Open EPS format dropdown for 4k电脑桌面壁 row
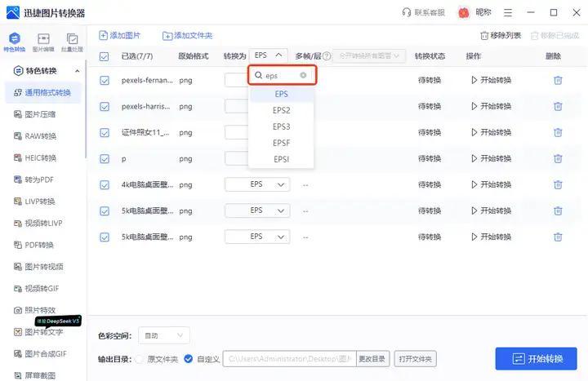The width and height of the screenshot is (588, 381). (257, 185)
